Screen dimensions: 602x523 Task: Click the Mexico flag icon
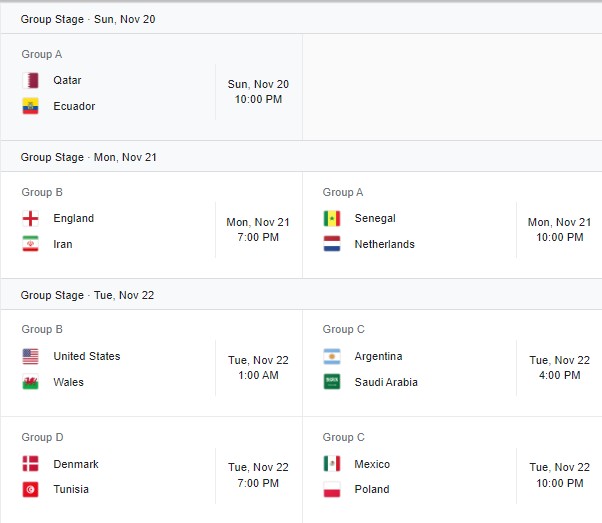(x=332, y=464)
